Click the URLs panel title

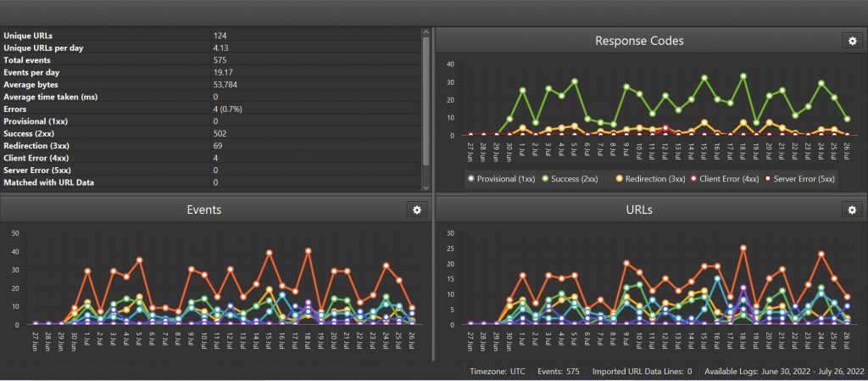click(639, 210)
